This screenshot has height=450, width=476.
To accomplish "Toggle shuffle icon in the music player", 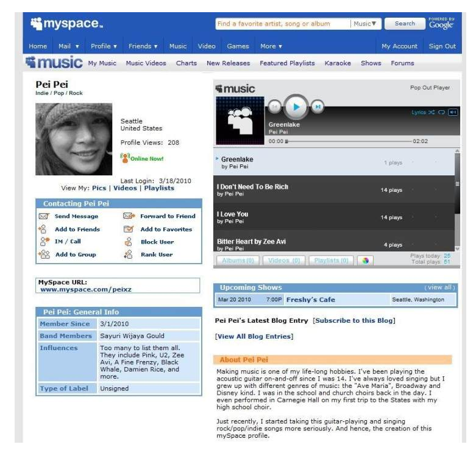I will coord(432,112).
